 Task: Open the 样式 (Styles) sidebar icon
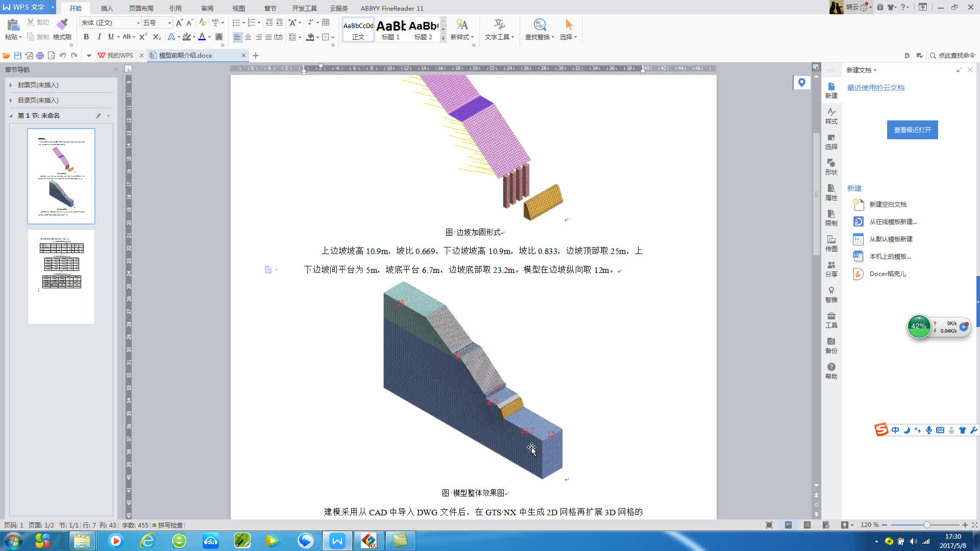pyautogui.click(x=831, y=116)
